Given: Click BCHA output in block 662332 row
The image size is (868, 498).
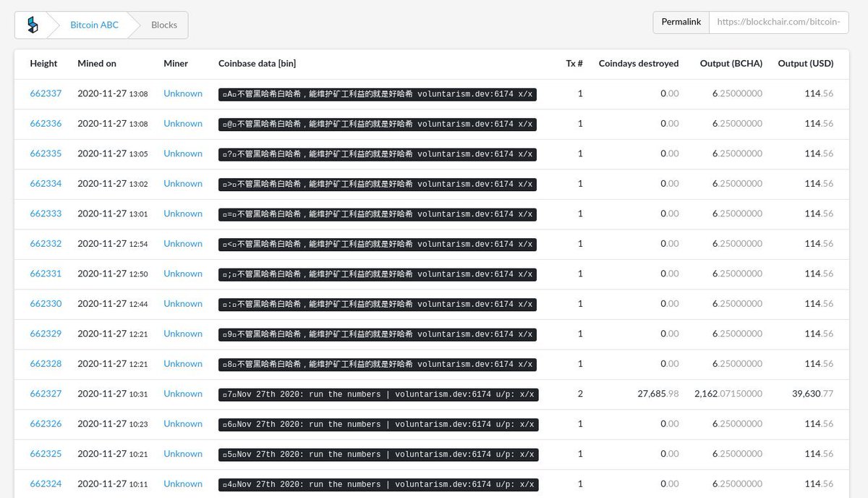Looking at the screenshot, I should [x=737, y=244].
